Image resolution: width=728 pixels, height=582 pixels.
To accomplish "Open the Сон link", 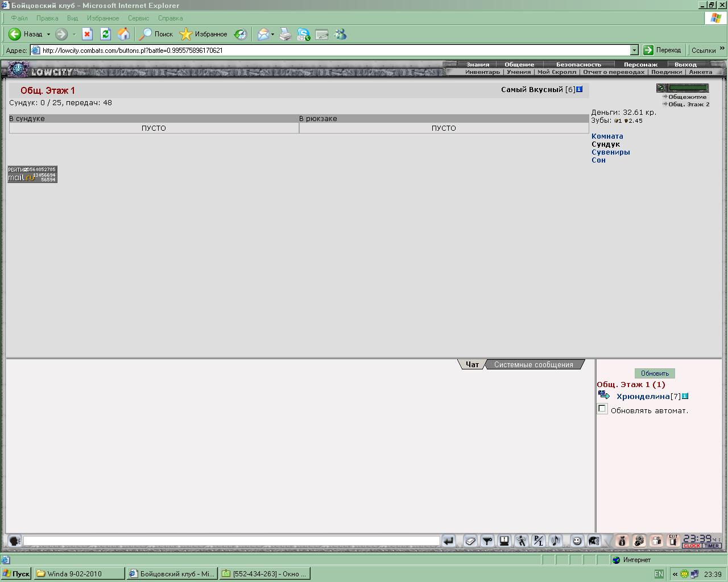I will (598, 160).
